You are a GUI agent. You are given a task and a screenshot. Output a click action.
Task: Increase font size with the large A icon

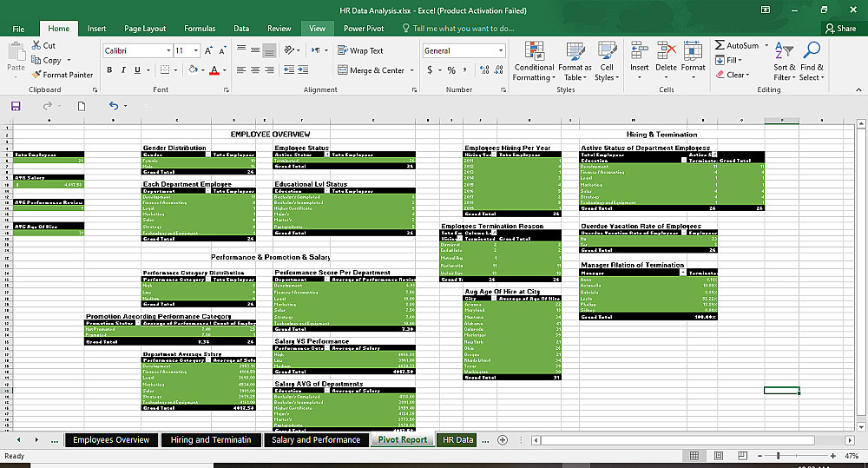pyautogui.click(x=208, y=50)
